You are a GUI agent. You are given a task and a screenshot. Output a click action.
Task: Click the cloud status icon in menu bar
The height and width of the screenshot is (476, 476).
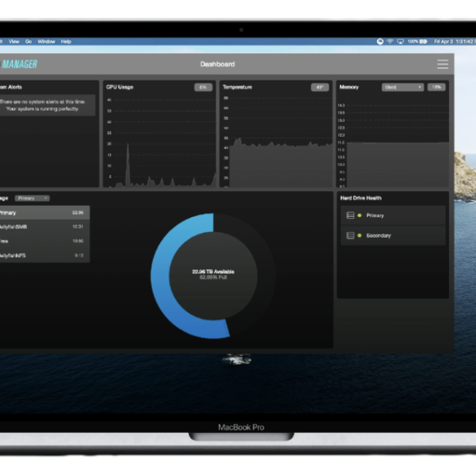point(380,41)
